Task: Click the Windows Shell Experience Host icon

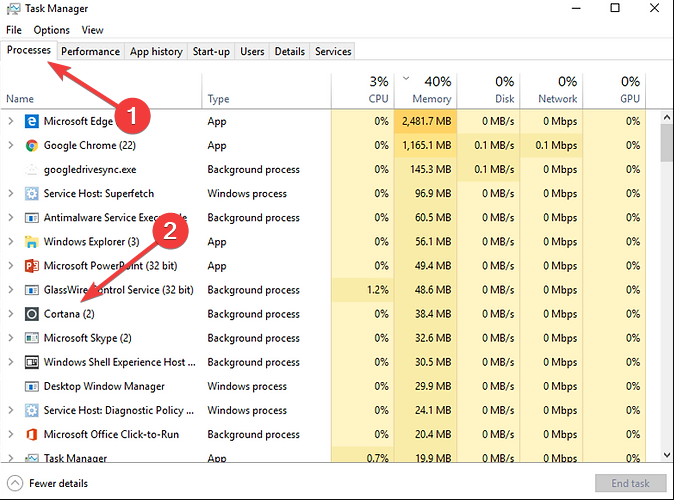Action: click(31, 362)
